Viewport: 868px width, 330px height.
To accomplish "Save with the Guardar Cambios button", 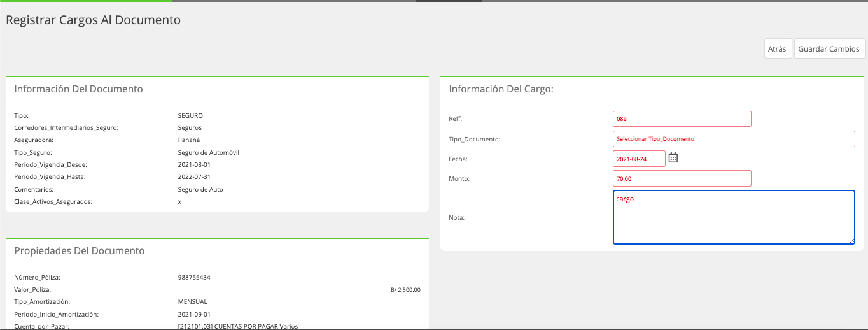I will point(829,49).
